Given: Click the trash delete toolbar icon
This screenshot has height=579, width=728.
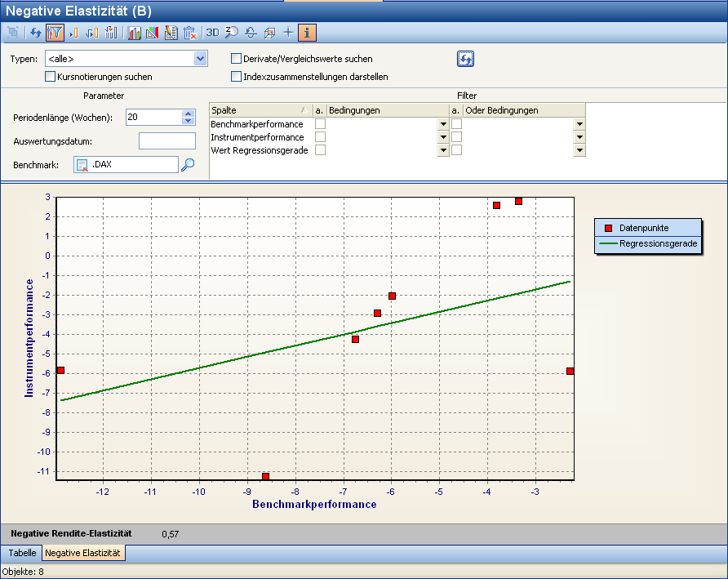Looking at the screenshot, I should [x=189, y=33].
